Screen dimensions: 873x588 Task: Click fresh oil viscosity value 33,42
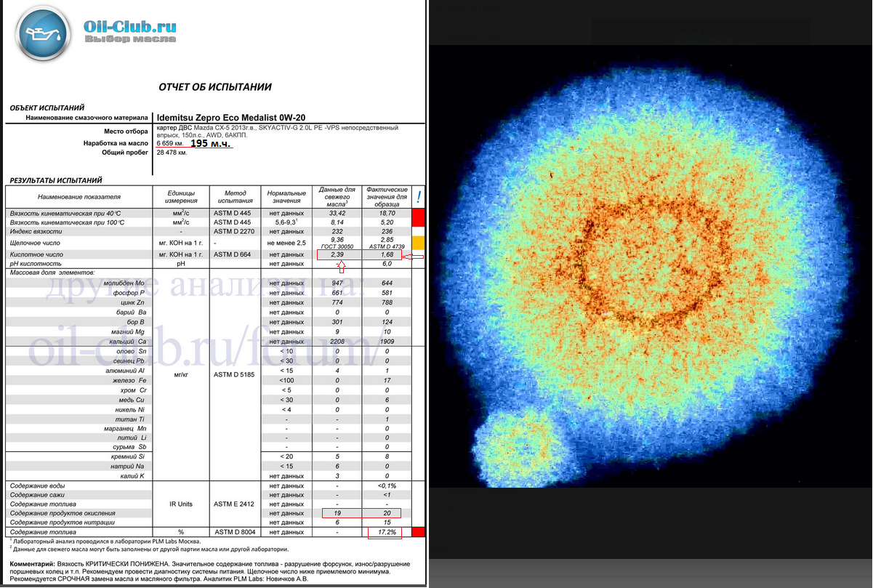click(337, 214)
